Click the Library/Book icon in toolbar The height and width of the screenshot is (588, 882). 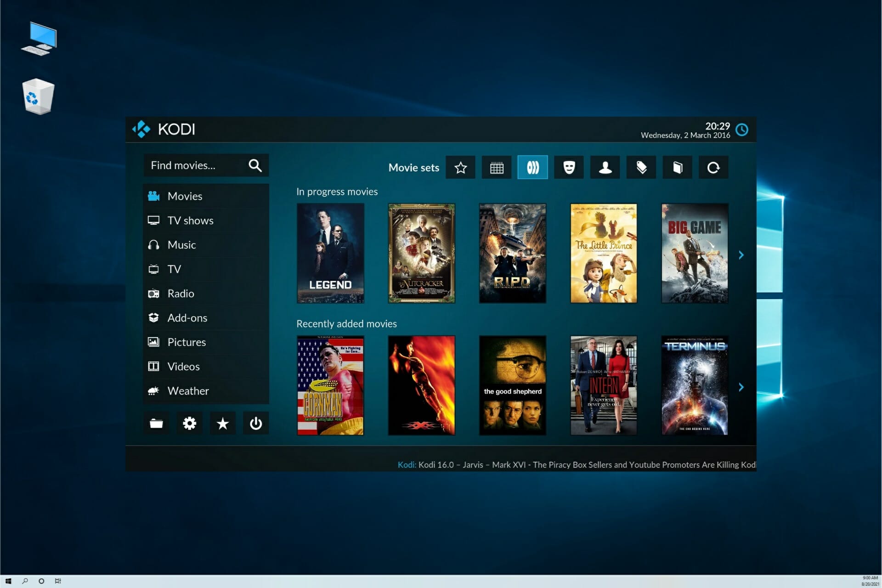point(678,167)
